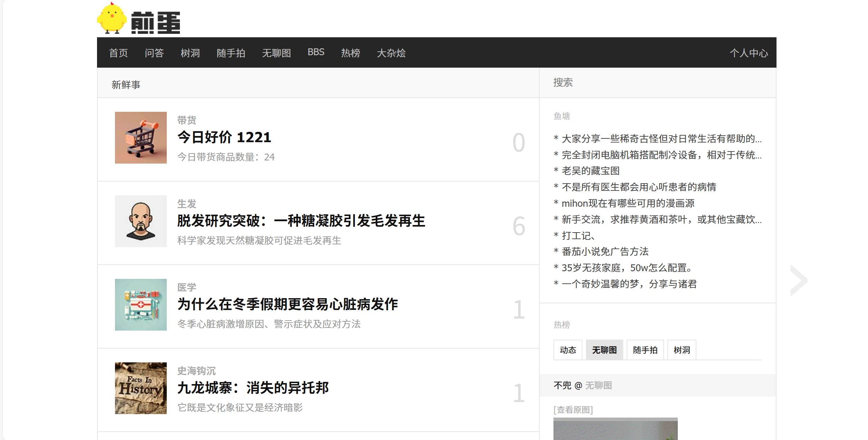
Task: Open post 番茄小说免广告方法
Action: (605, 252)
